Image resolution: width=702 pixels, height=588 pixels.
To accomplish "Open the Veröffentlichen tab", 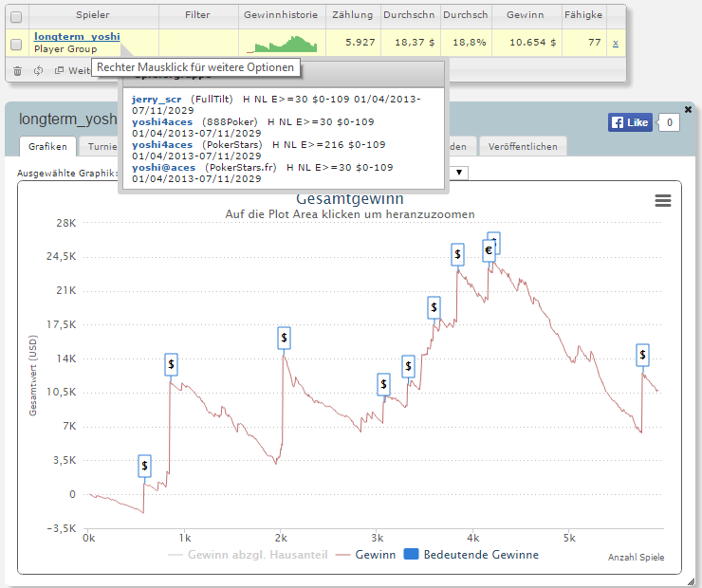I will 523,147.
